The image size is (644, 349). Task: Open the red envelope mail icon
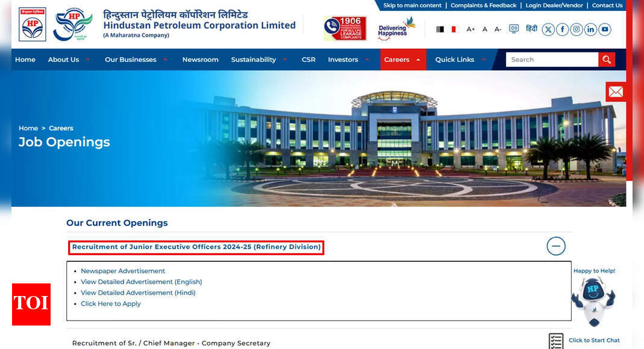pos(616,91)
